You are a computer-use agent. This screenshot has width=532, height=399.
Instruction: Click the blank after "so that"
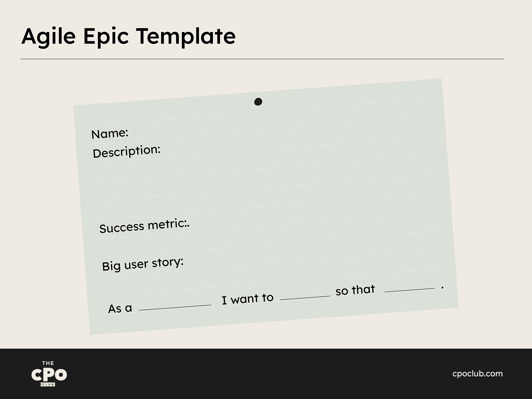point(409,290)
